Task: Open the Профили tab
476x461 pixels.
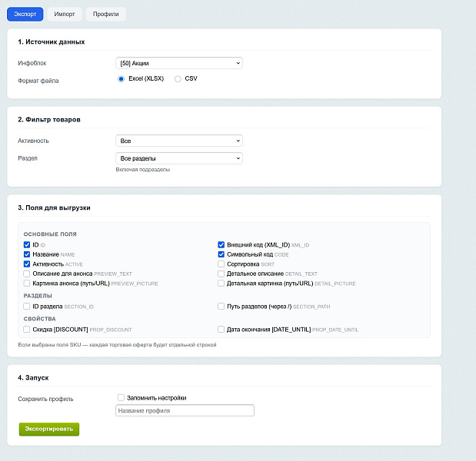Action: 105,15
